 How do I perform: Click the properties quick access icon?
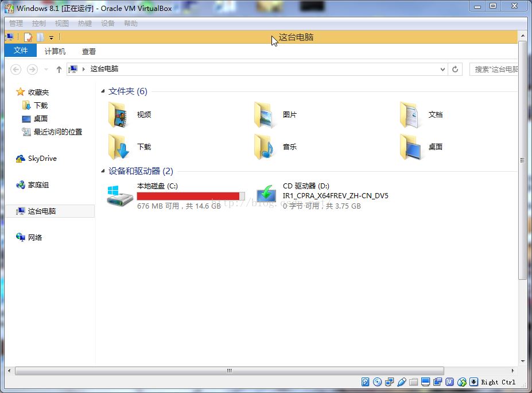click(x=28, y=37)
